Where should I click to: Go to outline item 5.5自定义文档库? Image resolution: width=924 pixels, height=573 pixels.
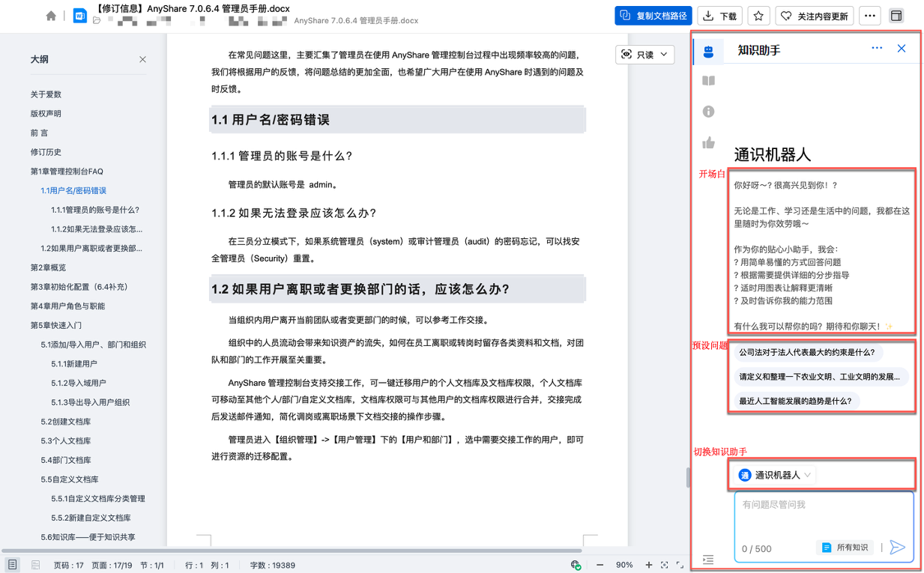[70, 479]
